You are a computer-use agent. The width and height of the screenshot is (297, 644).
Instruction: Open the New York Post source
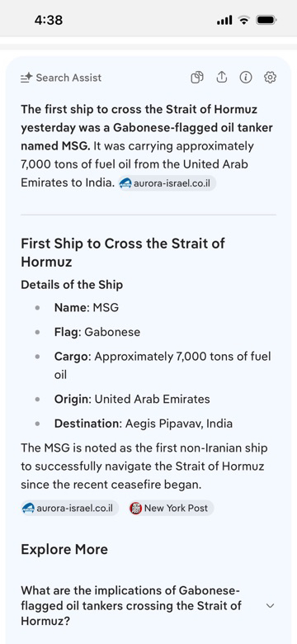(171, 509)
